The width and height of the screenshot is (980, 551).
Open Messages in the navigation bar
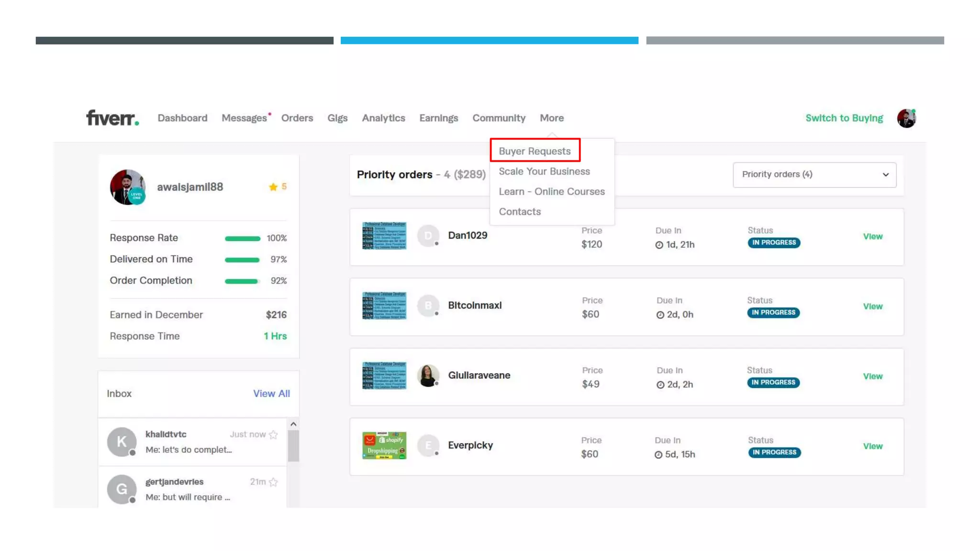tap(244, 118)
